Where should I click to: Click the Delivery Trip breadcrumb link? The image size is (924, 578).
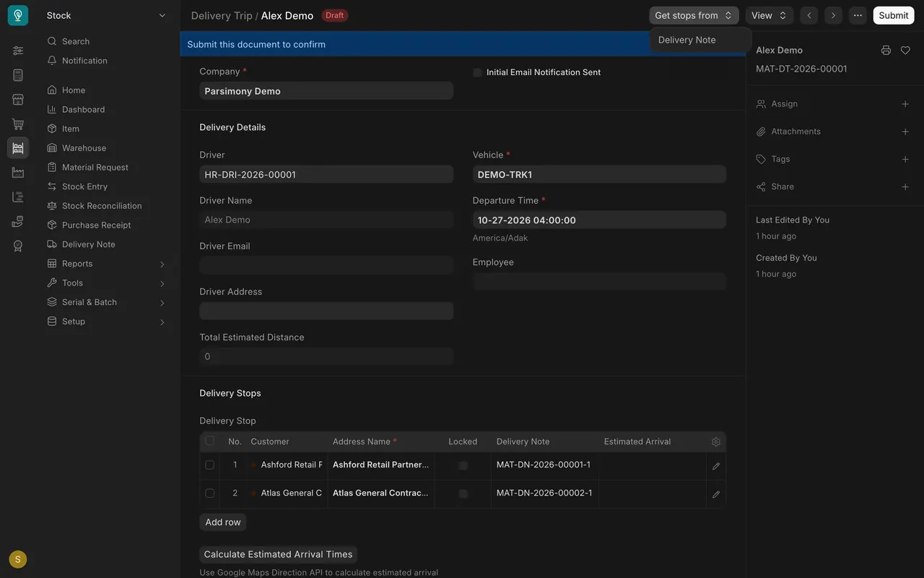222,15
